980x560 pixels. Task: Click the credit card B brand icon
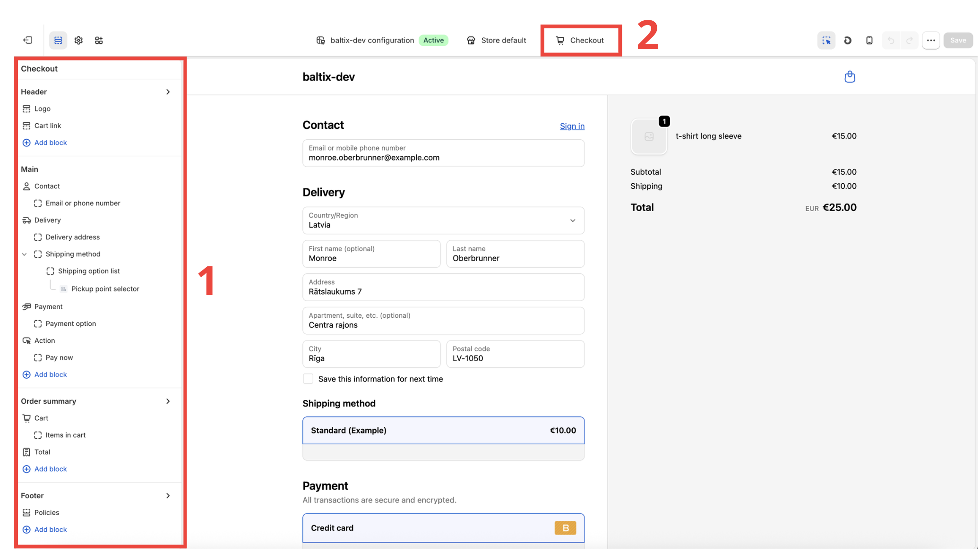pos(565,528)
